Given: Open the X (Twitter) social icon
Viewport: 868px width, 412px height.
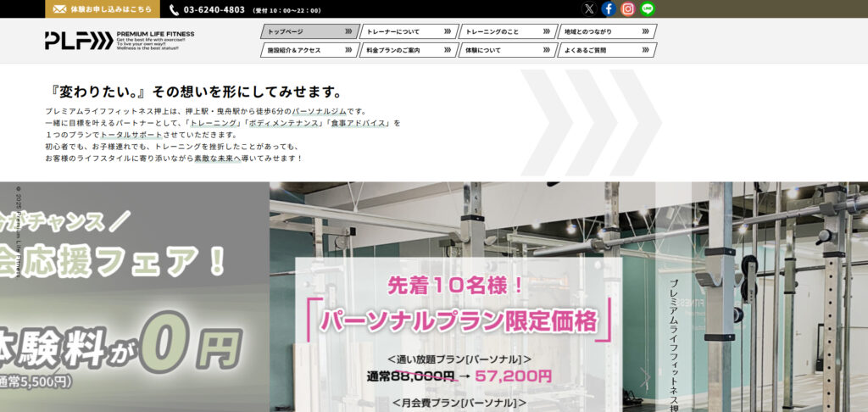Looking at the screenshot, I should click(589, 9).
